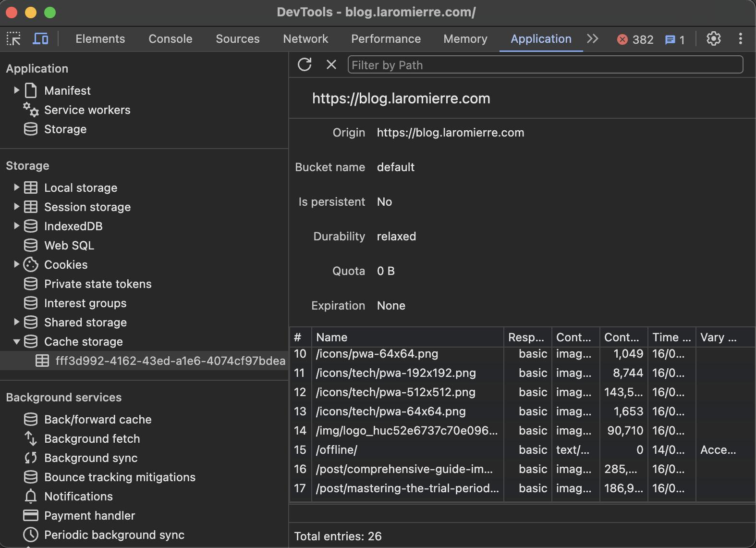Viewport: 756px width, 548px height.
Task: Click the Web SQL database icon
Action: pos(31,245)
